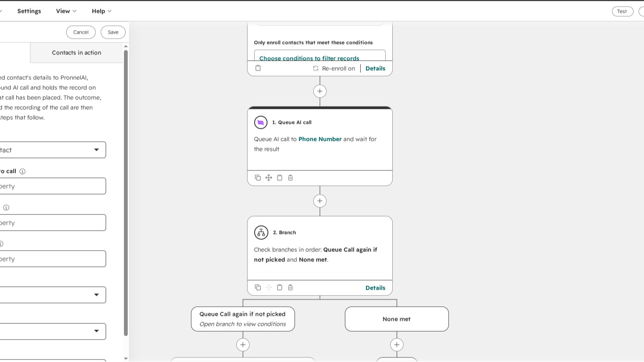Image resolution: width=644 pixels, height=362 pixels.
Task: Click the 'Re-enroll on' text
Action: click(339, 69)
